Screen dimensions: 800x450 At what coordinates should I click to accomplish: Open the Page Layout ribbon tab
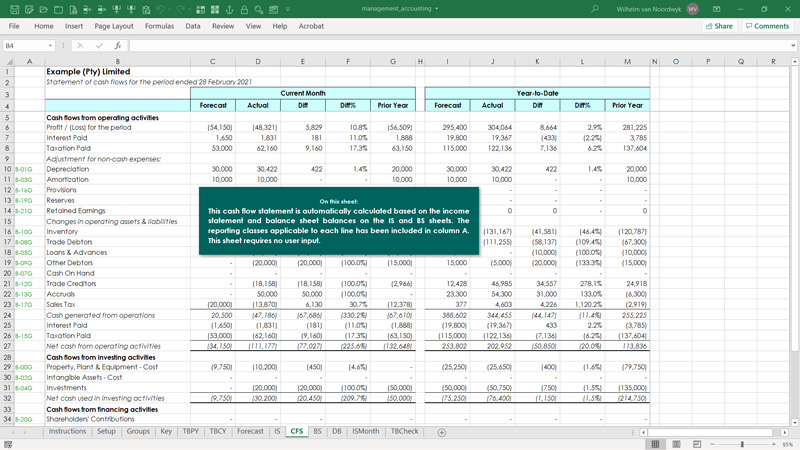coord(113,26)
